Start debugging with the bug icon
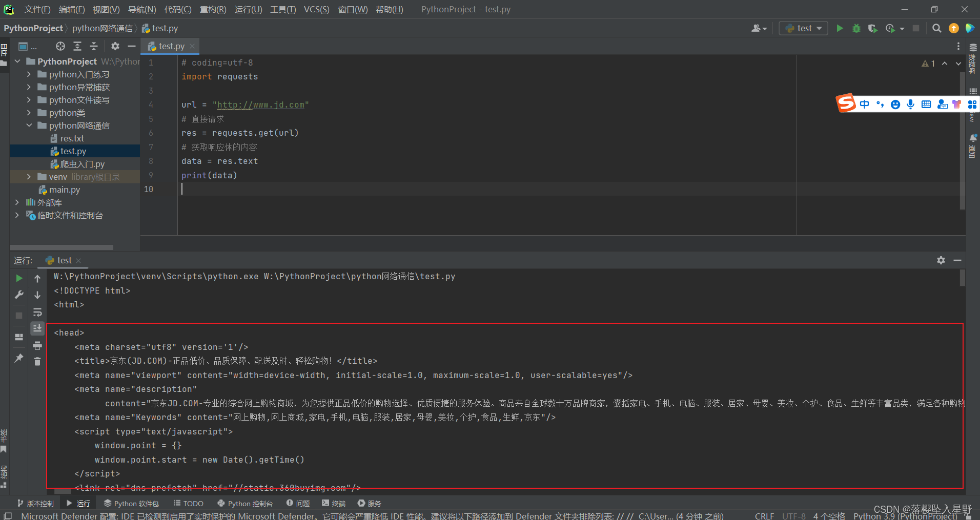This screenshot has height=520, width=980. click(856, 28)
